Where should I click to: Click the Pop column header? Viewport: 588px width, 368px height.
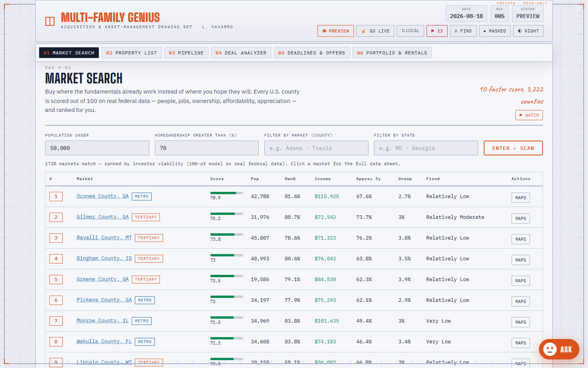(x=255, y=179)
